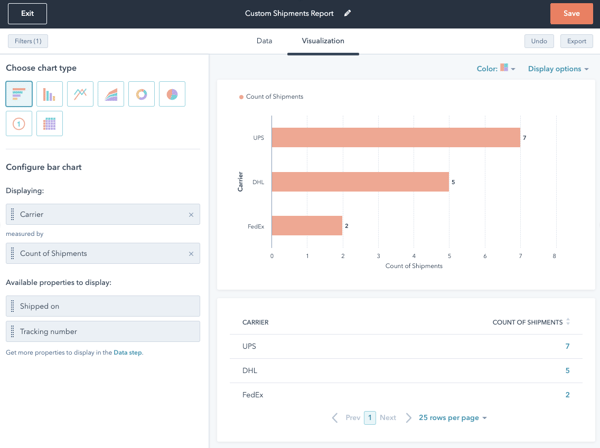Grab the Count of Shipments drag handle

pos(12,253)
